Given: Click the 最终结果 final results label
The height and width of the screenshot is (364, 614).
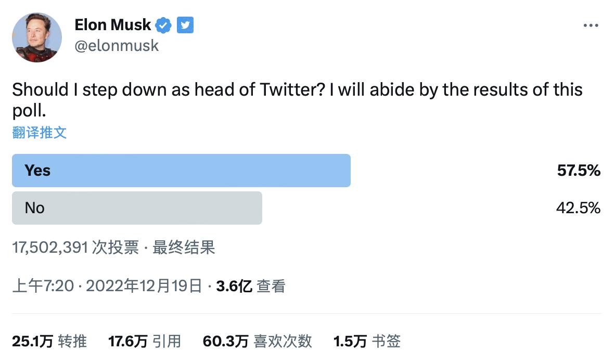Looking at the screenshot, I should click(184, 248).
